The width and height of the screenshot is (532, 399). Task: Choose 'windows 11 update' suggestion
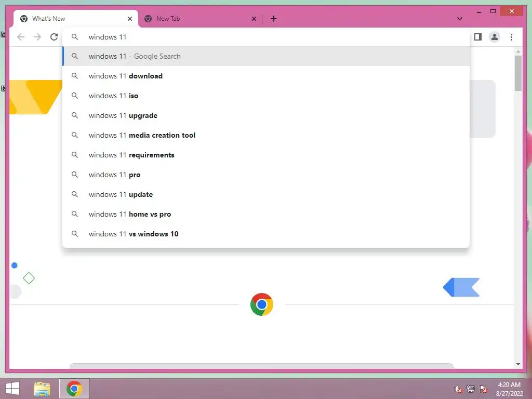click(x=266, y=194)
